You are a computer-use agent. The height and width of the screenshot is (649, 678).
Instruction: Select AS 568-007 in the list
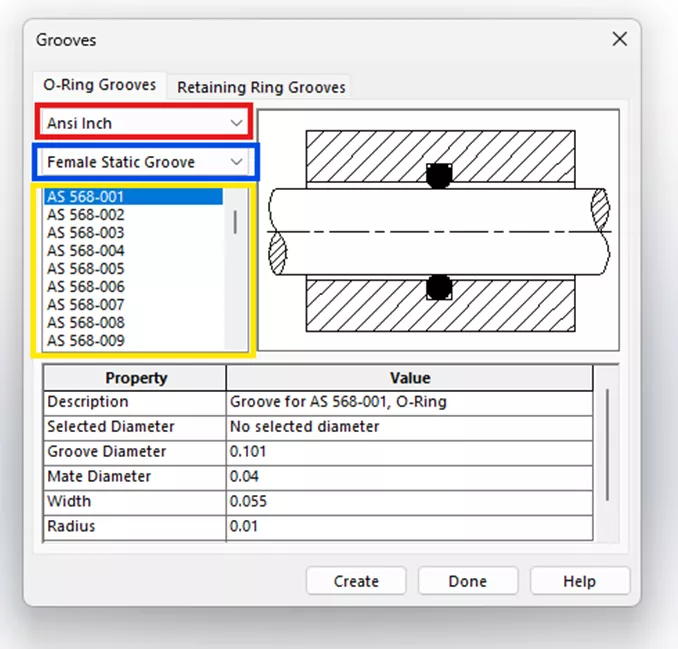pyautogui.click(x=133, y=305)
